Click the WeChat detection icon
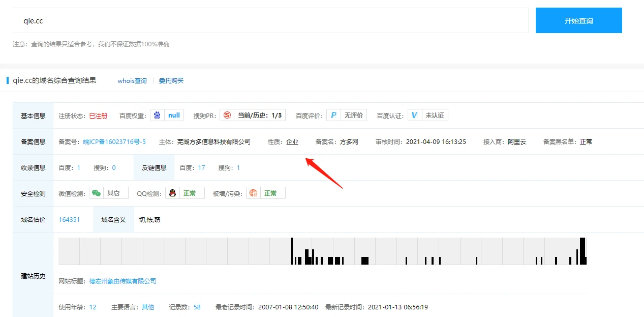 click(x=96, y=193)
